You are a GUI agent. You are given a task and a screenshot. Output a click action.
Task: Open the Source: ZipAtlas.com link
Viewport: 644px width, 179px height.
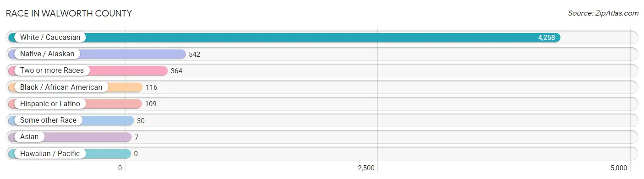point(603,13)
